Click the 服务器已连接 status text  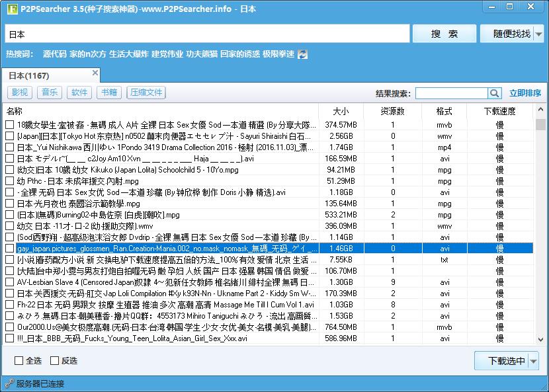[x=40, y=383]
